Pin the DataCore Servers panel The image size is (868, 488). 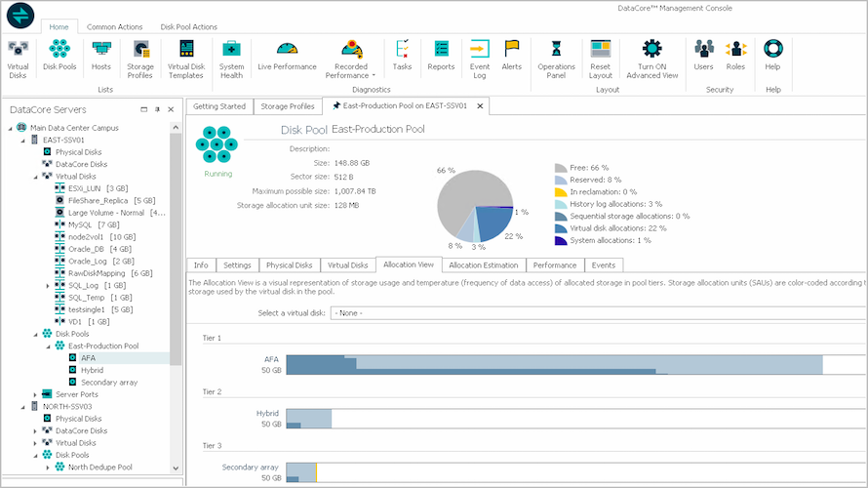click(x=157, y=109)
